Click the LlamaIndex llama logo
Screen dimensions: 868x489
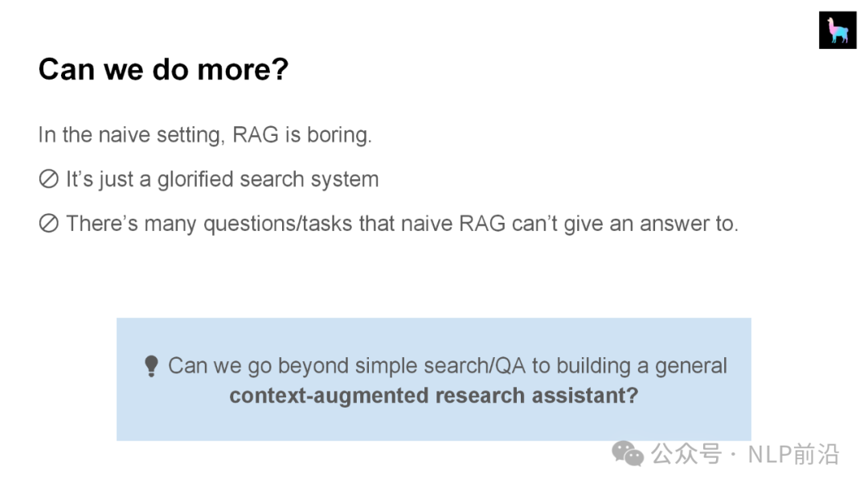[837, 31]
